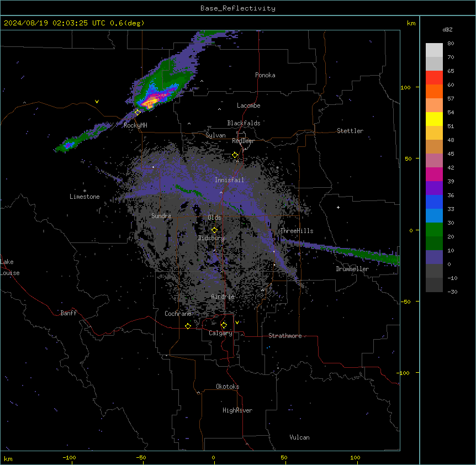
Task: Click the Lake Louise label
Action: 10,267
